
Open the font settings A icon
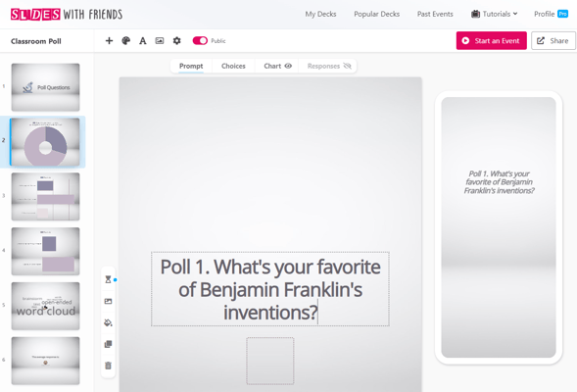click(x=143, y=41)
